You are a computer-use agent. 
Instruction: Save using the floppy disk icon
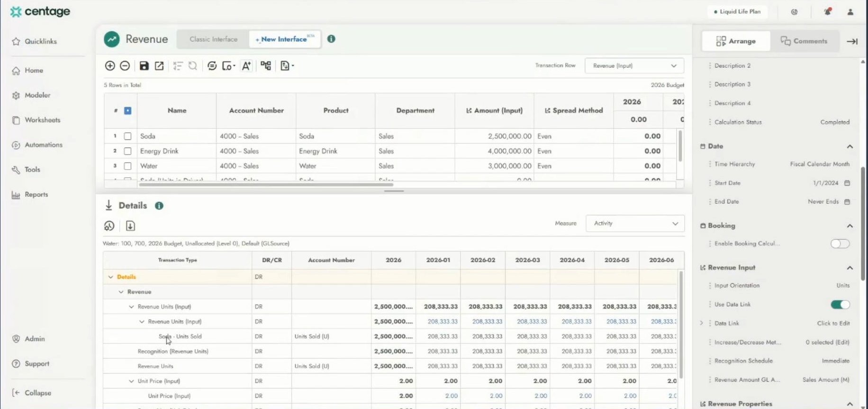(x=144, y=66)
